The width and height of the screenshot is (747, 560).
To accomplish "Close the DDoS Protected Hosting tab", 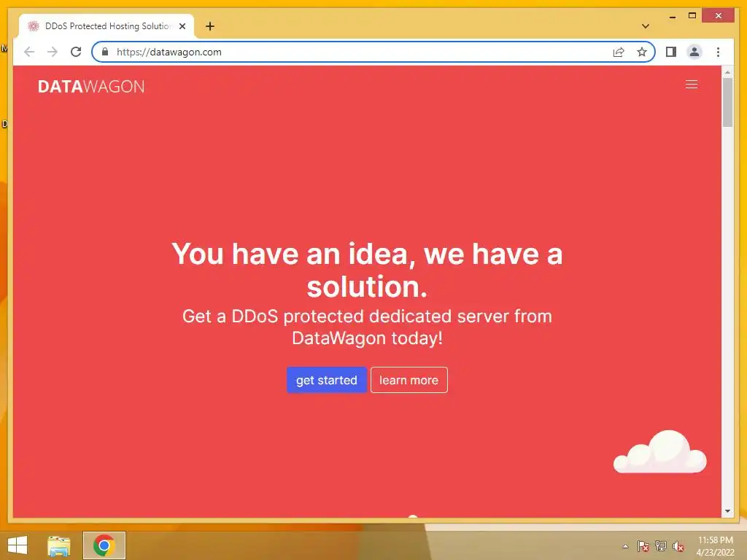I will click(x=182, y=26).
